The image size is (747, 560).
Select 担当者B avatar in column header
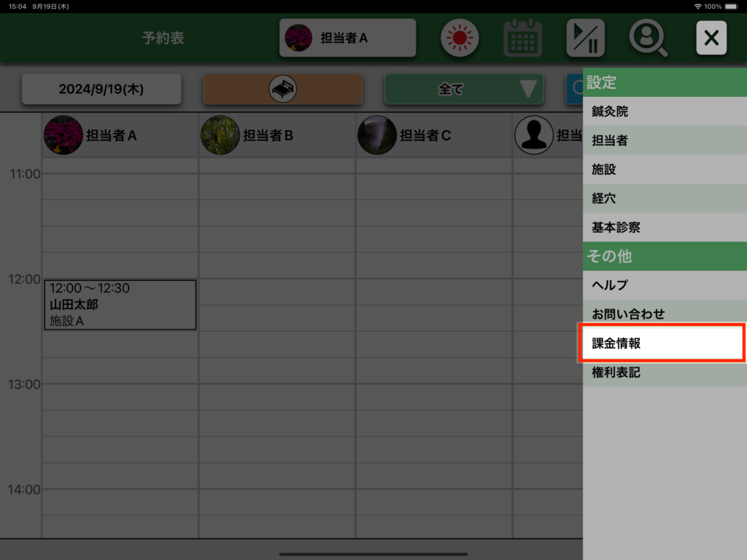point(220,135)
